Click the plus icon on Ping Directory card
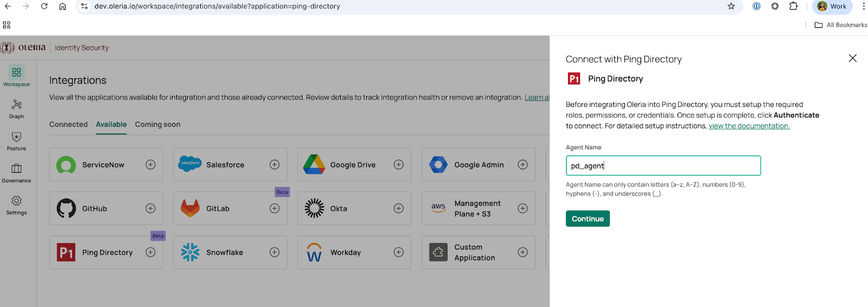The image size is (868, 307). pyautogui.click(x=151, y=252)
